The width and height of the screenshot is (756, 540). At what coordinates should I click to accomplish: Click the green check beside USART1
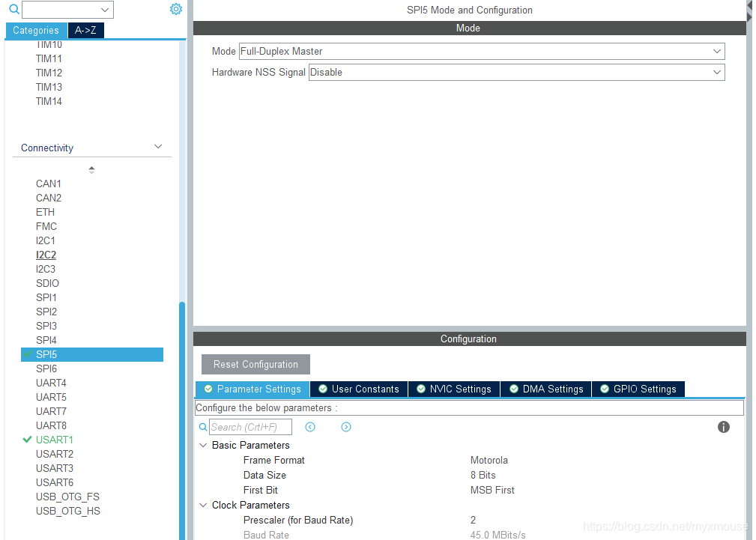pyautogui.click(x=28, y=439)
